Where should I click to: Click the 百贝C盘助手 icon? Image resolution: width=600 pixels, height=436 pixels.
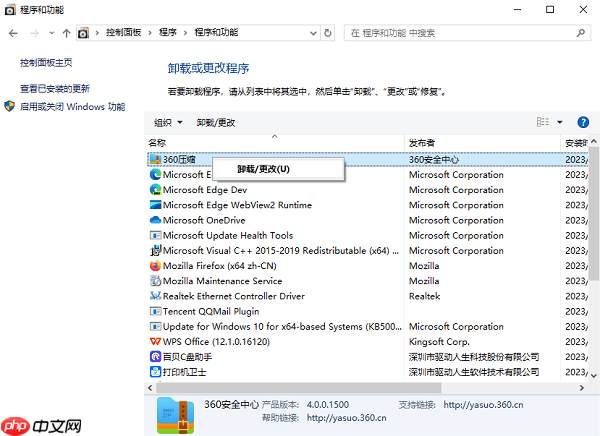[x=155, y=357]
